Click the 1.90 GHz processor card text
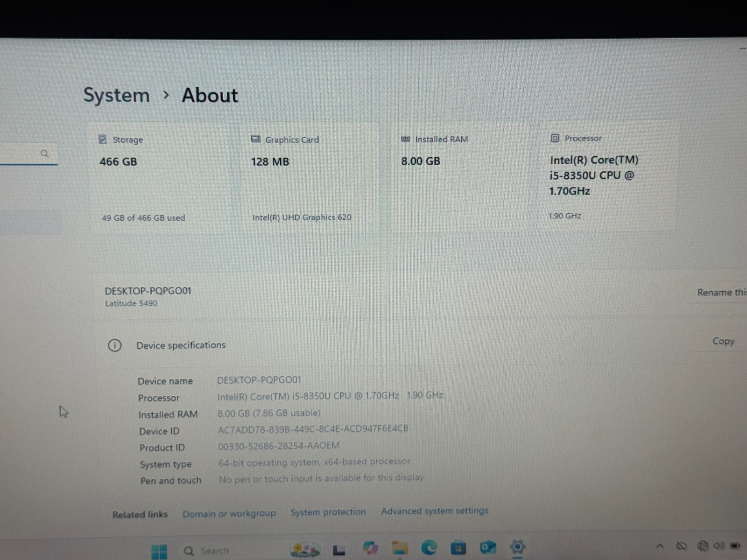 [564, 216]
